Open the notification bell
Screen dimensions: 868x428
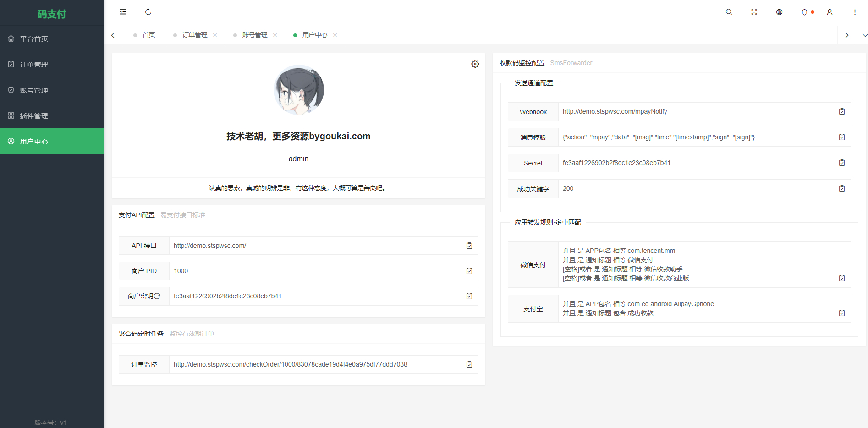pyautogui.click(x=804, y=12)
